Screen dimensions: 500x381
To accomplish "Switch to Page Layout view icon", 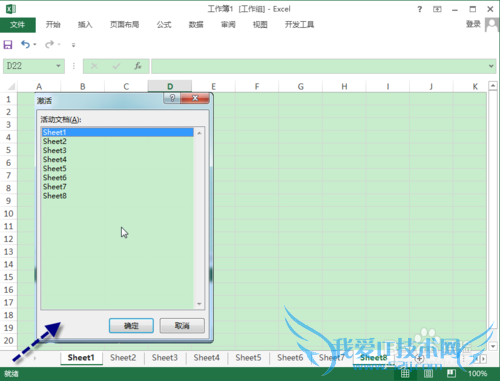I will click(428, 373).
